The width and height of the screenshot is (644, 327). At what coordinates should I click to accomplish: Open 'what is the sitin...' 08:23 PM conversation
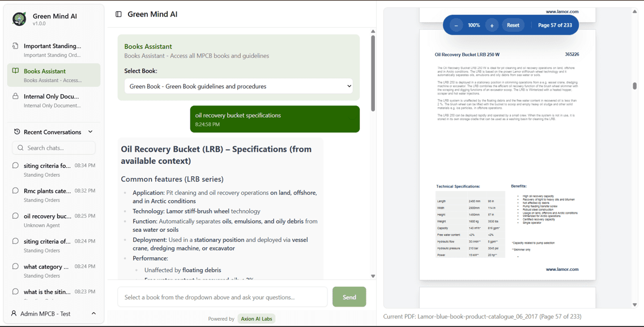tap(53, 294)
